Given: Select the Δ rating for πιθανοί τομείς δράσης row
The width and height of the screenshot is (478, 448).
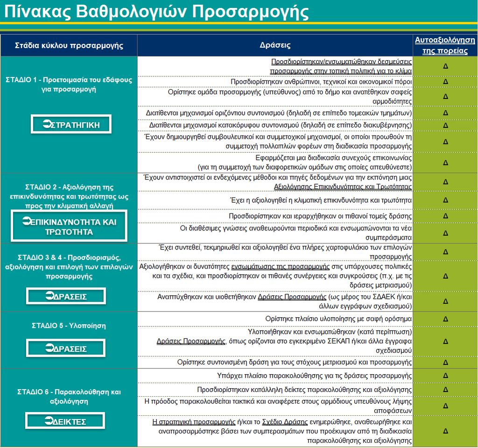Looking at the screenshot, I should click(445, 216).
